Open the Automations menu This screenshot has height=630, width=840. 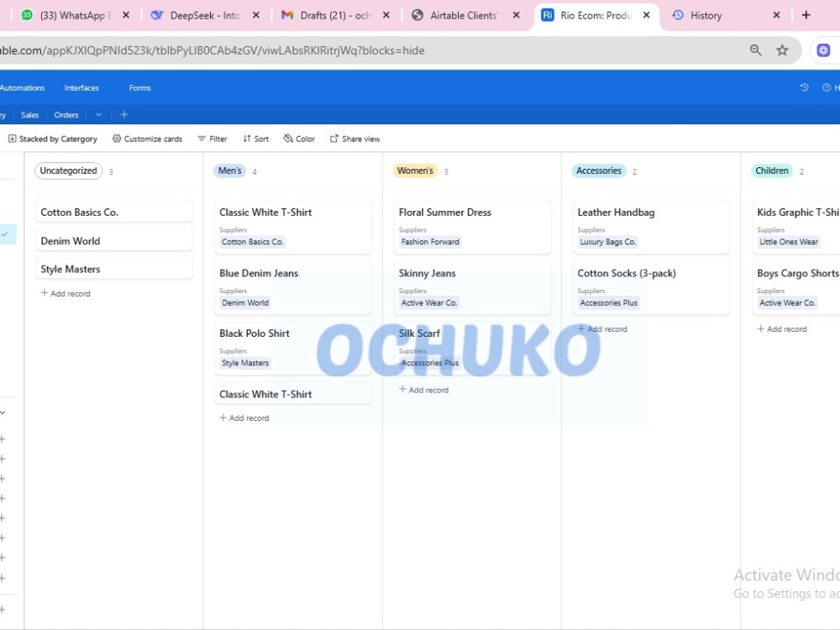22,88
